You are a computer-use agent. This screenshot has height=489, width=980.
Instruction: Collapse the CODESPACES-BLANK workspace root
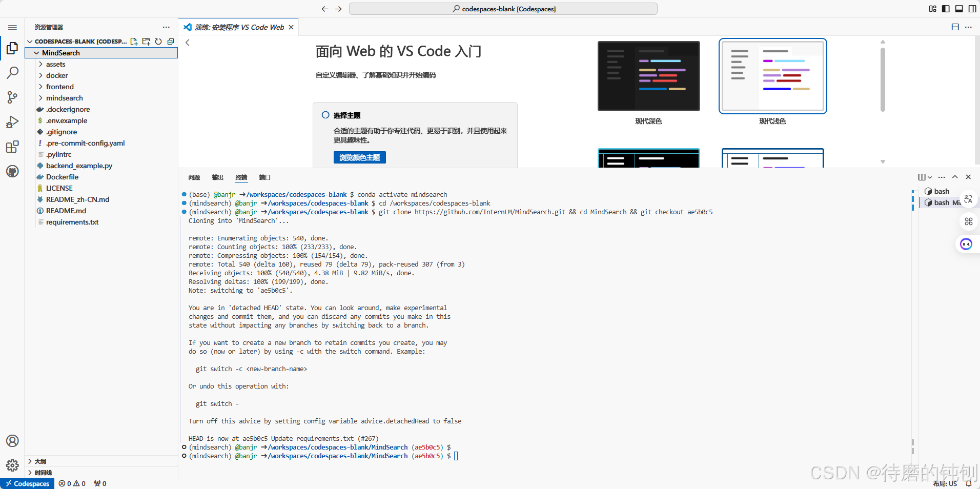pos(30,42)
